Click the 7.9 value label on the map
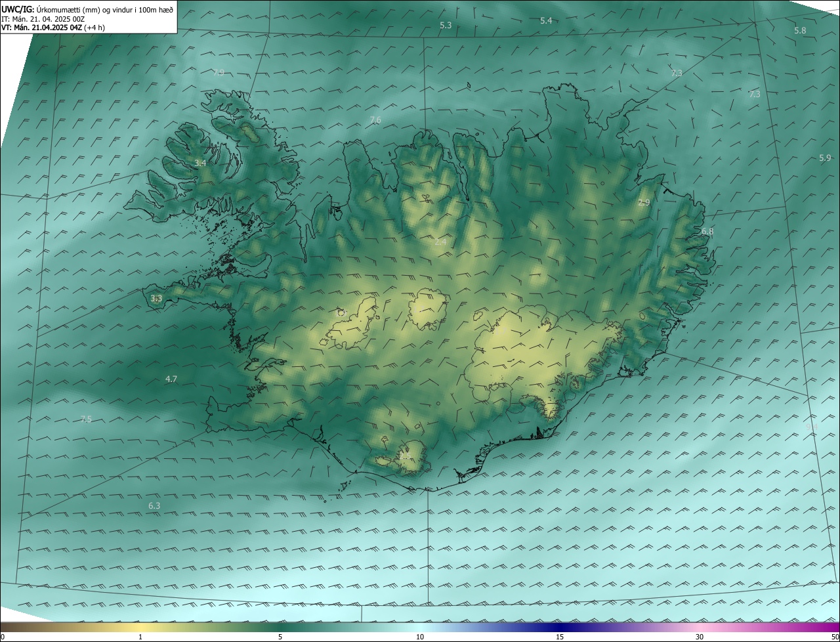840x642 pixels. (219, 72)
